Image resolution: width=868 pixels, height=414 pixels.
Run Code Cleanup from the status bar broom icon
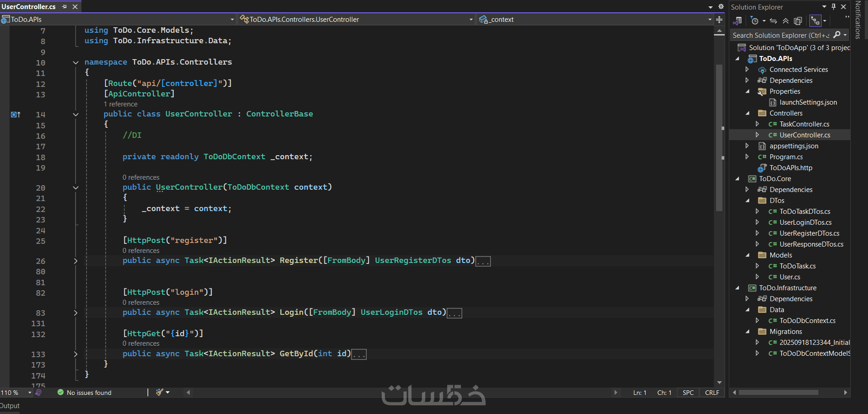(x=160, y=392)
